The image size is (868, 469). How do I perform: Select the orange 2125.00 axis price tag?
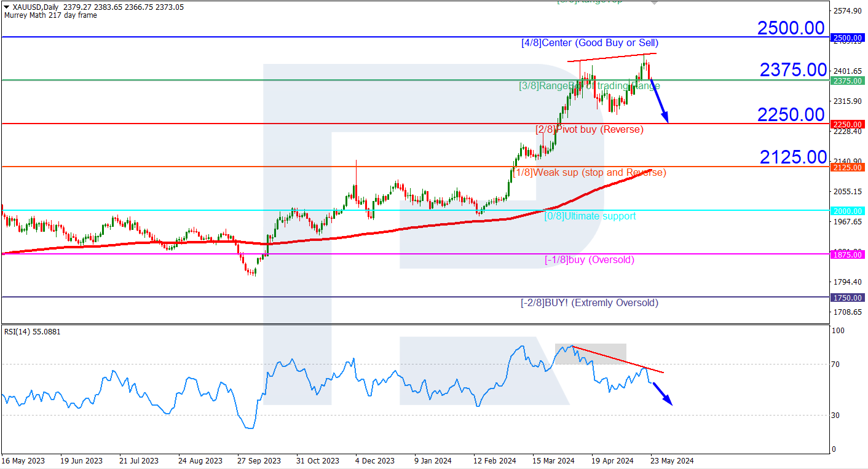point(847,167)
